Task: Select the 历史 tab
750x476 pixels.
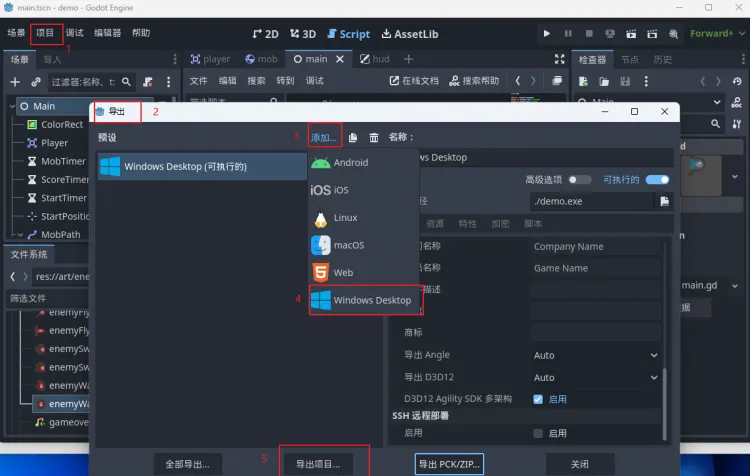Action: tap(662, 59)
